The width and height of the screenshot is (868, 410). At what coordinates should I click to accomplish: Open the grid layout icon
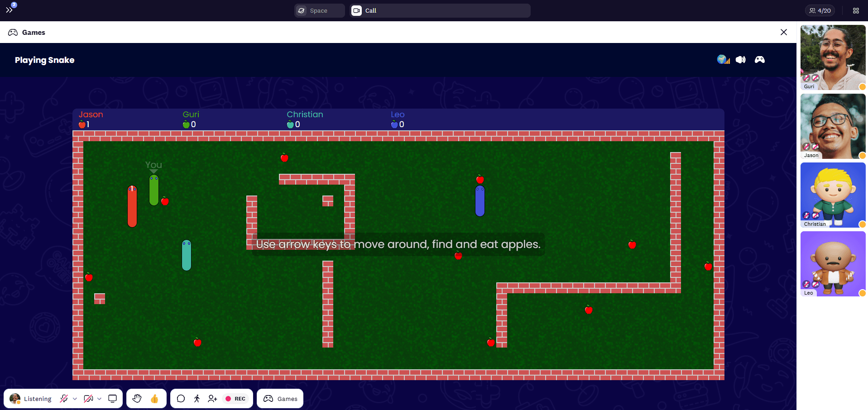click(856, 10)
